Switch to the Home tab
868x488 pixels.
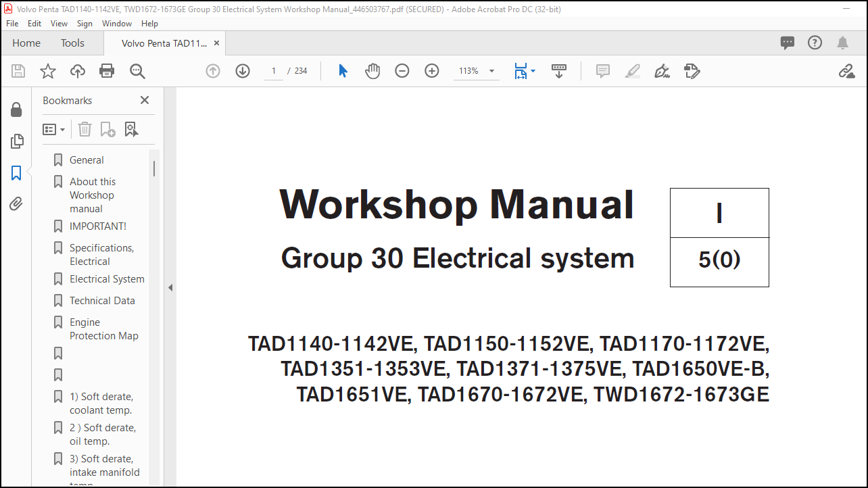click(x=26, y=43)
